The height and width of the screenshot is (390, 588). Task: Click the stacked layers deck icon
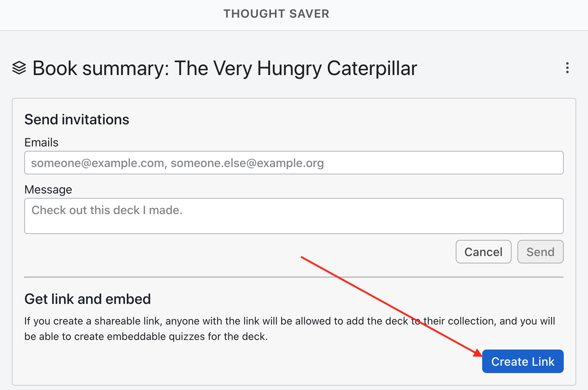[19, 68]
